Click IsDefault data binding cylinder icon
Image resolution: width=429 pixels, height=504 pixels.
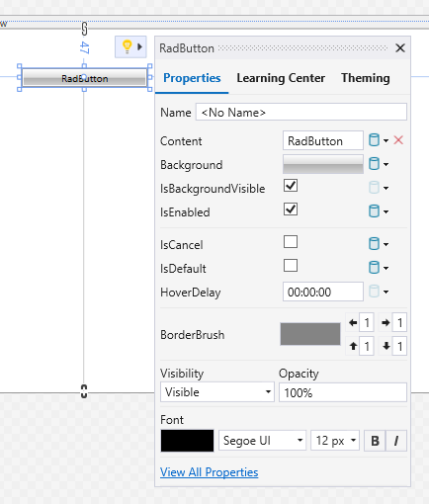click(374, 268)
